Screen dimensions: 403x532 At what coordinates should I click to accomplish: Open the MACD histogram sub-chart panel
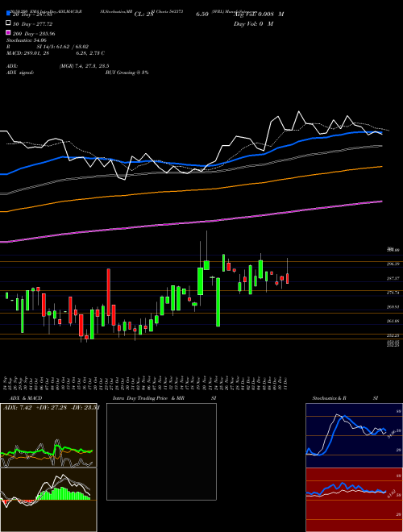point(48,500)
